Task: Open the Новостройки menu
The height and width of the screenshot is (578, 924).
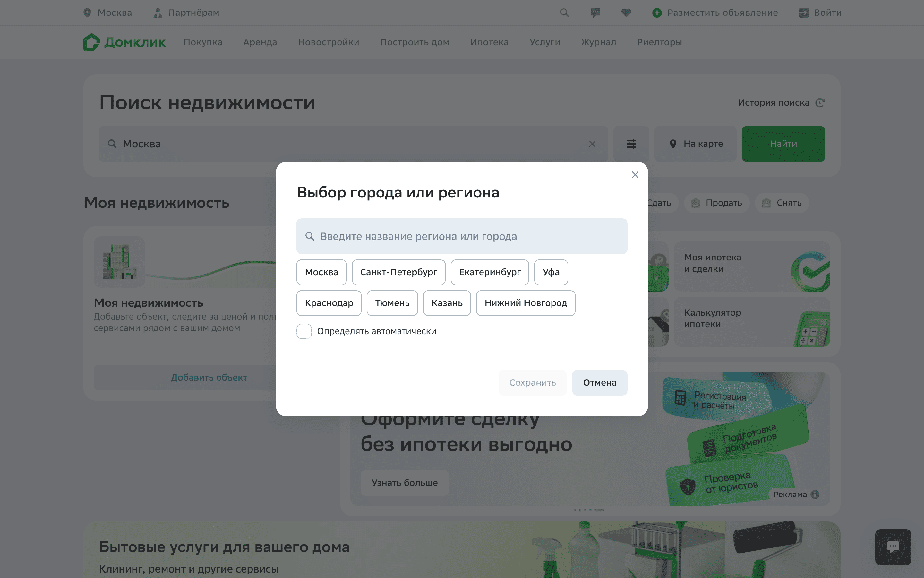Action: pyautogui.click(x=328, y=42)
